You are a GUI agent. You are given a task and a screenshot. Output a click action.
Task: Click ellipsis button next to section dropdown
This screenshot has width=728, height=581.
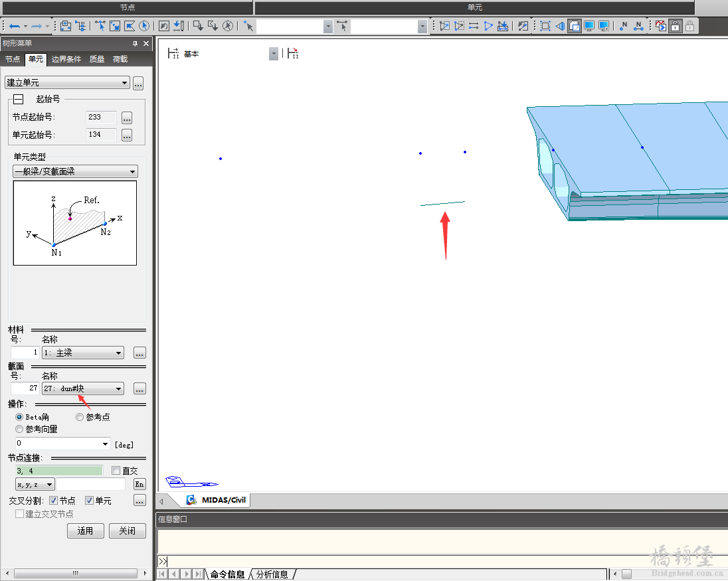click(x=139, y=388)
